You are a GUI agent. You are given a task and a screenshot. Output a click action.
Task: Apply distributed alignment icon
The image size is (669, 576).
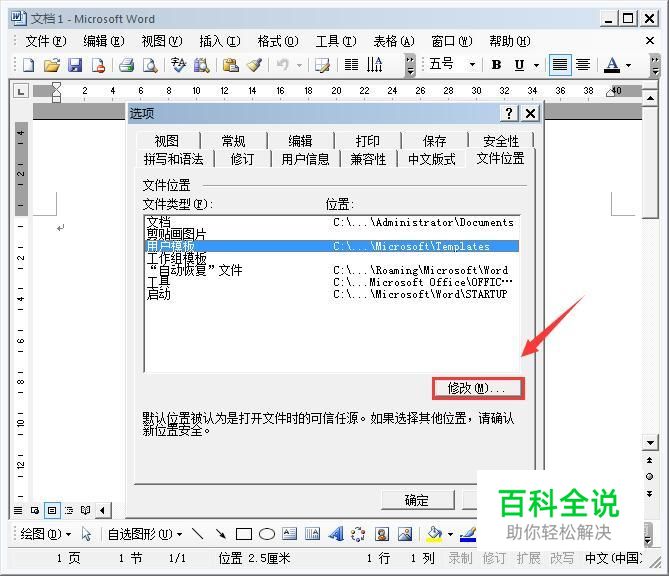pos(583,65)
